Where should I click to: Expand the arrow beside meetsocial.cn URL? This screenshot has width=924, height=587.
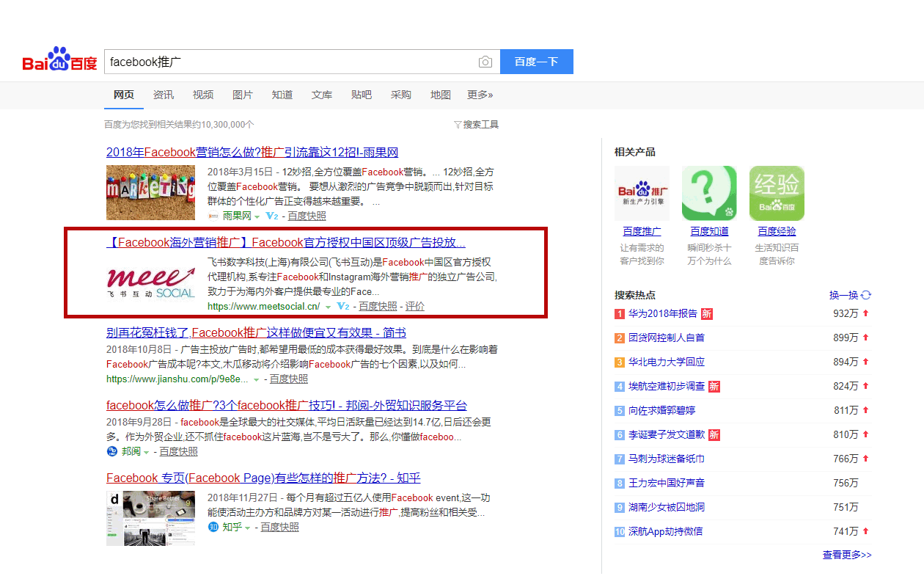[x=329, y=307]
